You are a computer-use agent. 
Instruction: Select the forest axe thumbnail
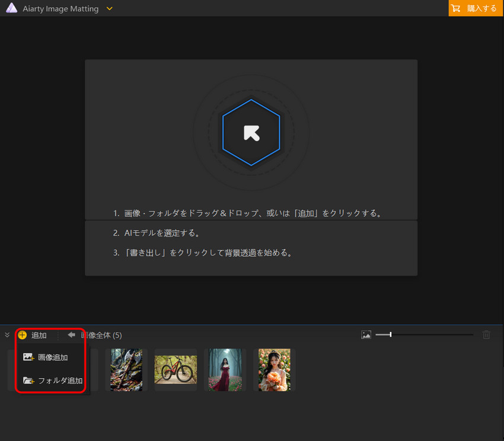pyautogui.click(x=126, y=370)
